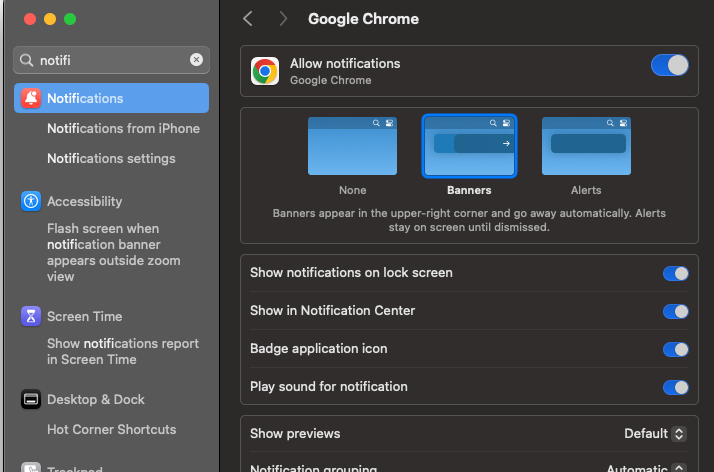
Task: Select Screen Time in the sidebar
Action: click(85, 316)
